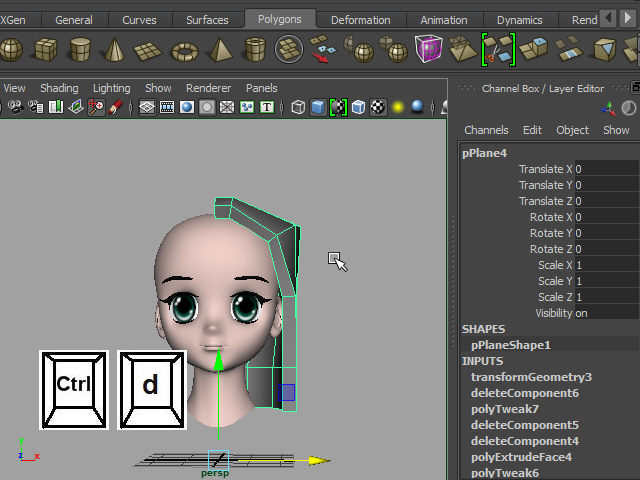Open the viewport View menu
This screenshot has height=480, width=640.
point(14,88)
